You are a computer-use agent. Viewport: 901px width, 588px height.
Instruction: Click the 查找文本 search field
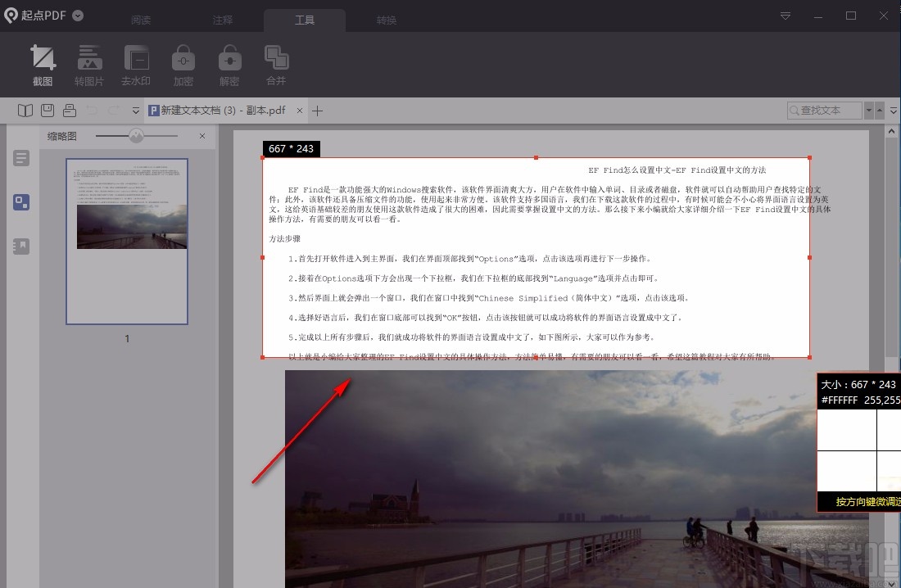(x=825, y=111)
